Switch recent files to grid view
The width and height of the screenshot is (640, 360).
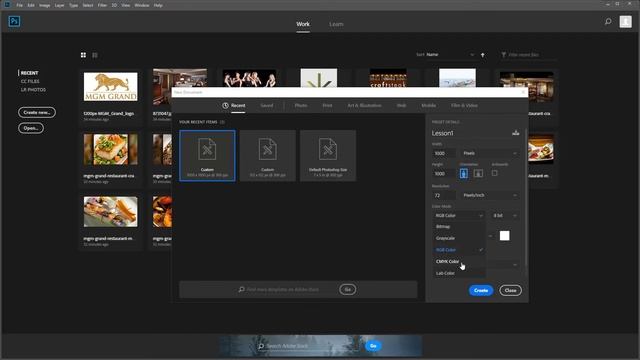pos(83,55)
